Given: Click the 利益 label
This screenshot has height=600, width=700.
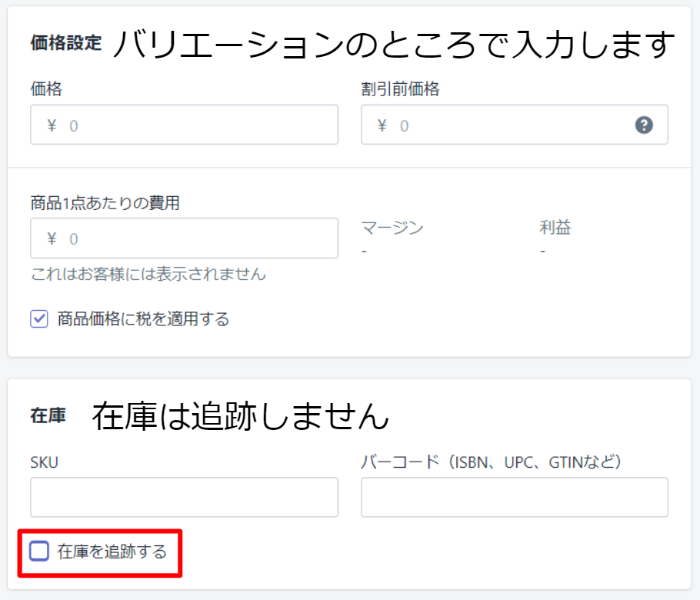Looking at the screenshot, I should [555, 227].
